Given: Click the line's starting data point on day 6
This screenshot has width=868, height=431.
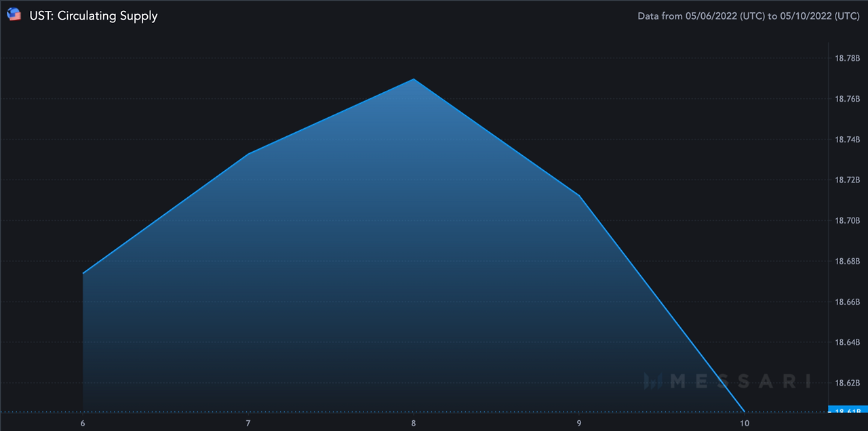Looking at the screenshot, I should tap(83, 273).
